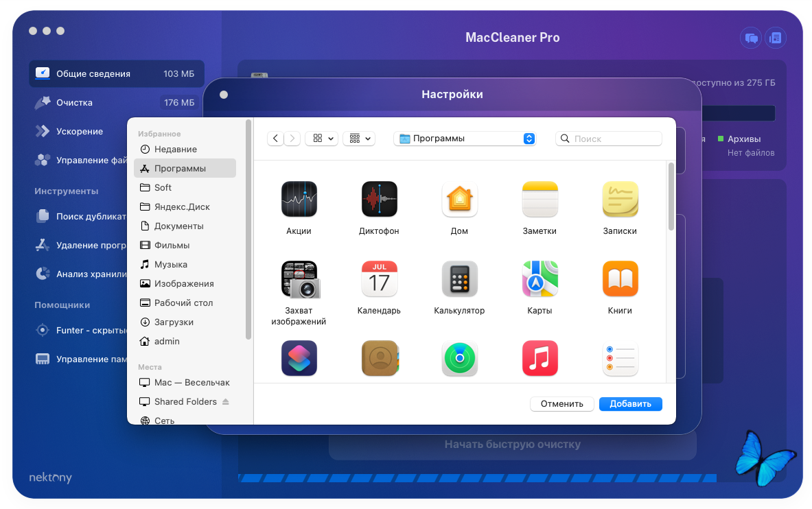Select the Дом app icon
This screenshot has height=509, width=812.
(459, 199)
